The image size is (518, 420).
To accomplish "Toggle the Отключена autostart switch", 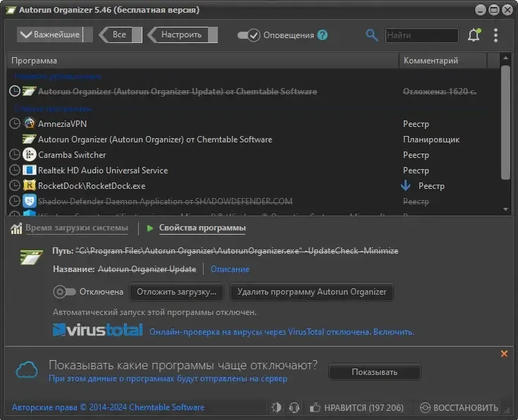I will pos(64,292).
